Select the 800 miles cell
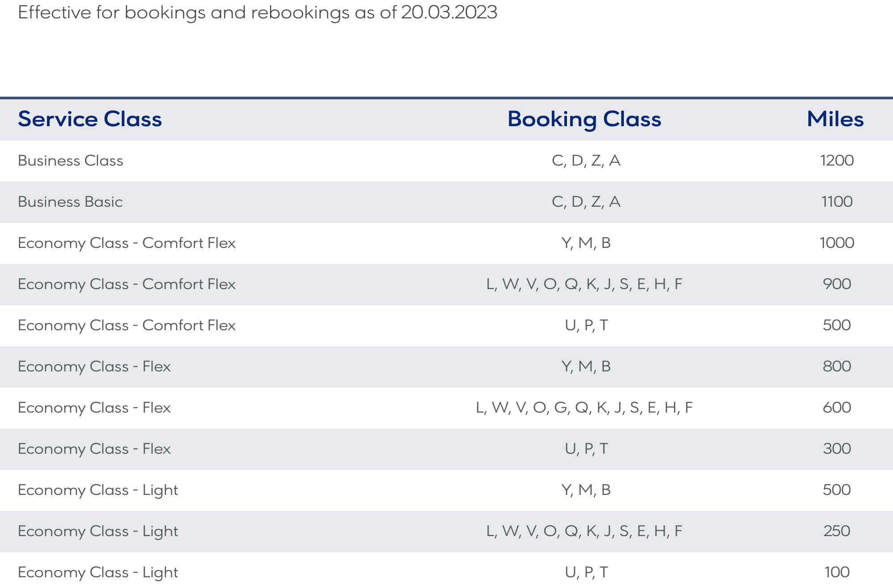Viewport: 893px width, 588px height. tap(837, 366)
